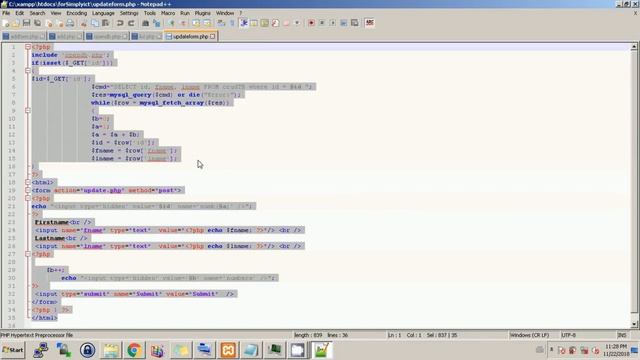640x360 pixels.
Task: Toggle show all characters
Action: point(232,23)
